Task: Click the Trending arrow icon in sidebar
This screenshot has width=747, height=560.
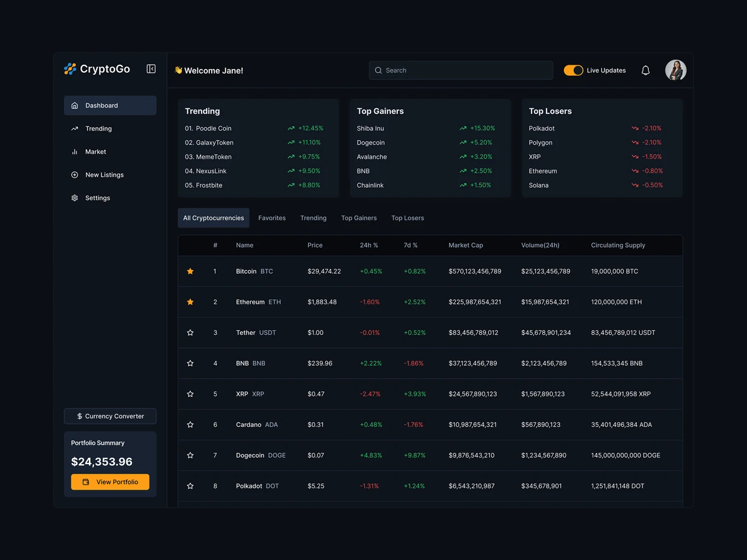Action: pyautogui.click(x=75, y=128)
